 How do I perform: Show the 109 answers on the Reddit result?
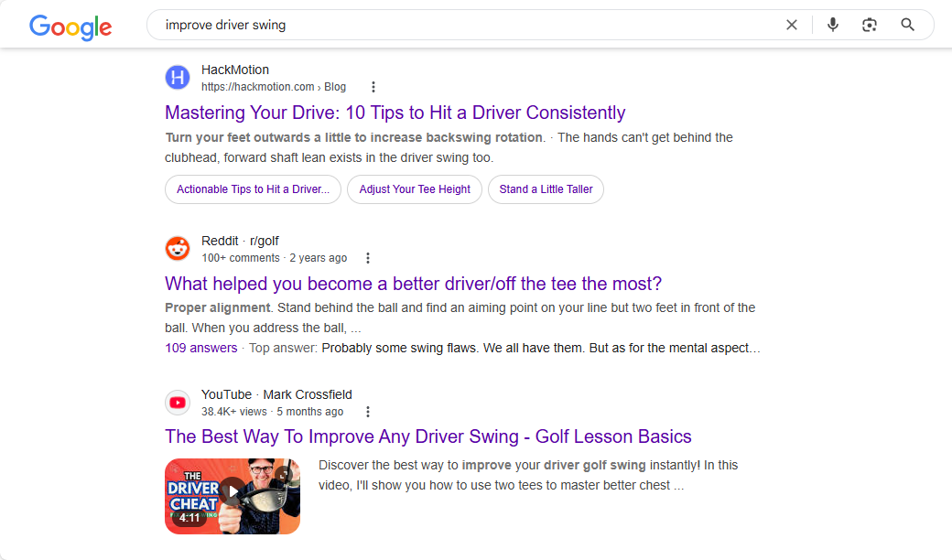click(x=200, y=348)
